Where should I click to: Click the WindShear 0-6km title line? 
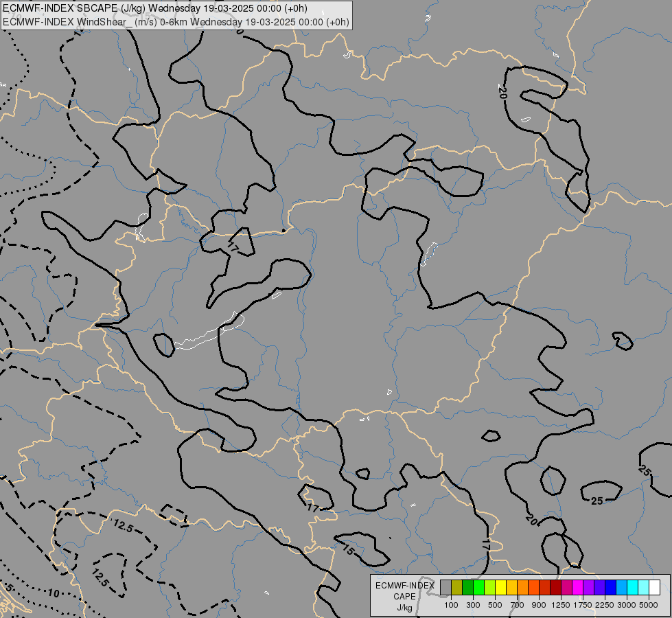[176, 22]
